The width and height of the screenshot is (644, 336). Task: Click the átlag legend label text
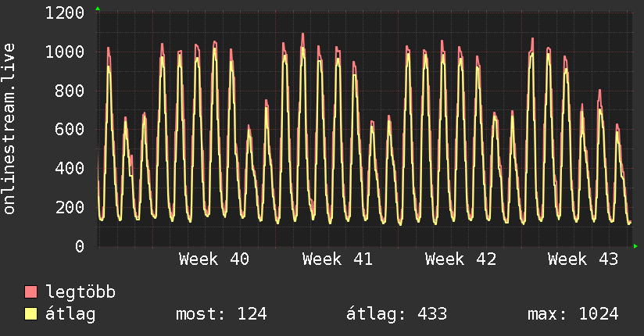click(71, 314)
